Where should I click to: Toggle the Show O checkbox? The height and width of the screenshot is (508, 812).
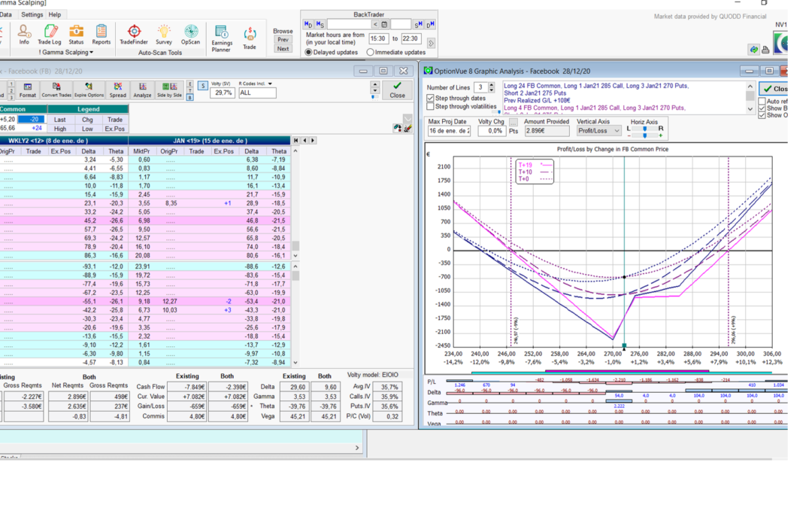[x=762, y=115]
